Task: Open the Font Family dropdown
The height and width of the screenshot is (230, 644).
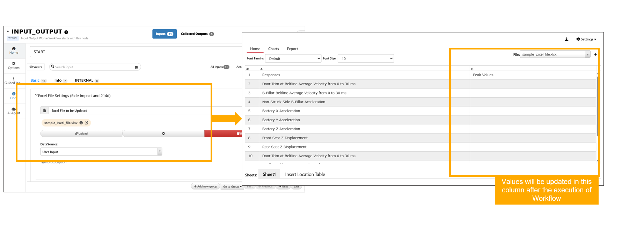Action: [293, 59]
